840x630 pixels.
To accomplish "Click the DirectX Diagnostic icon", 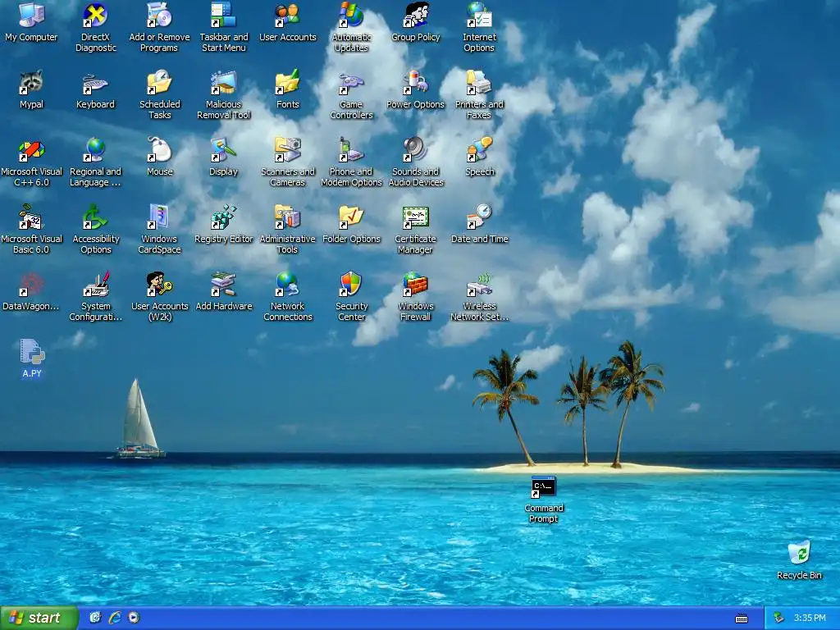I will coord(95,16).
